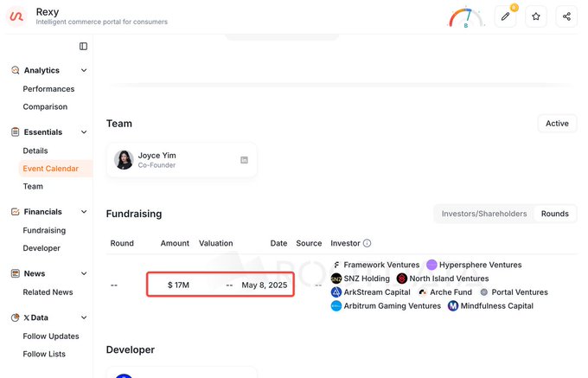Click the Hypersphere Ventures logo
The height and width of the screenshot is (378, 588).
click(x=431, y=265)
